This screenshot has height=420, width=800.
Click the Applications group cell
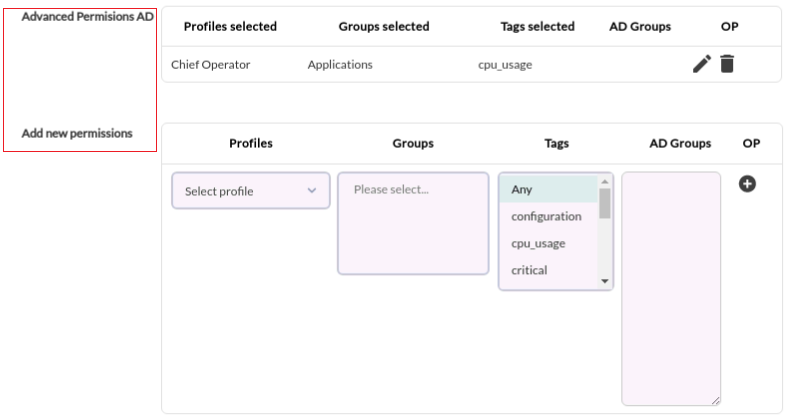(x=340, y=65)
